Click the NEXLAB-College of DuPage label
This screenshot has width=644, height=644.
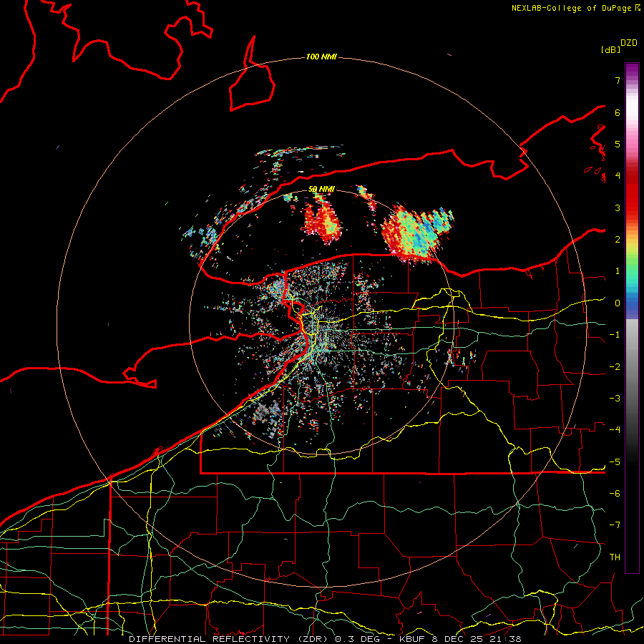click(572, 8)
